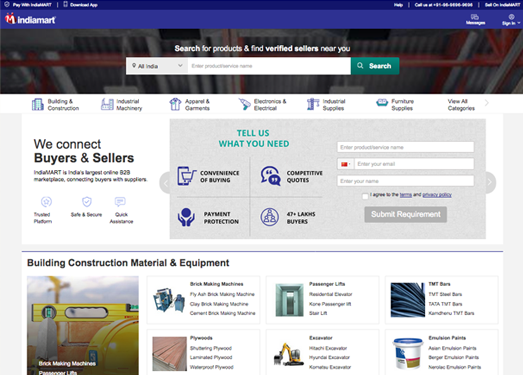Open Stair Lift link
This screenshot has height=375, width=523.
click(318, 313)
